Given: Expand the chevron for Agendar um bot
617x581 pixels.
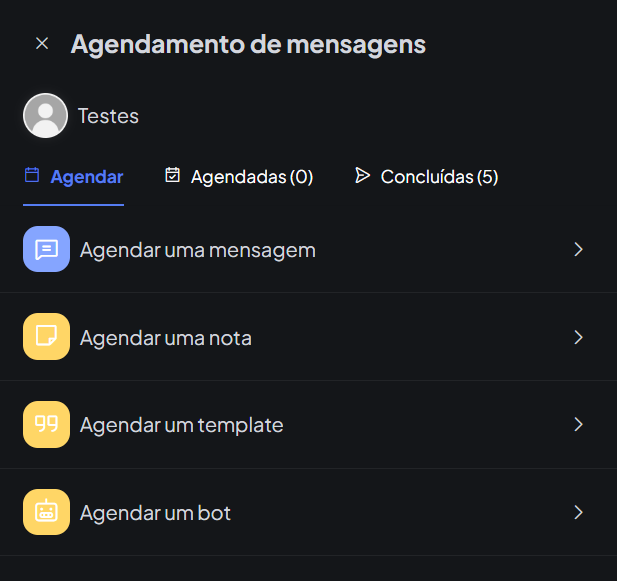Looking at the screenshot, I should 578,513.
